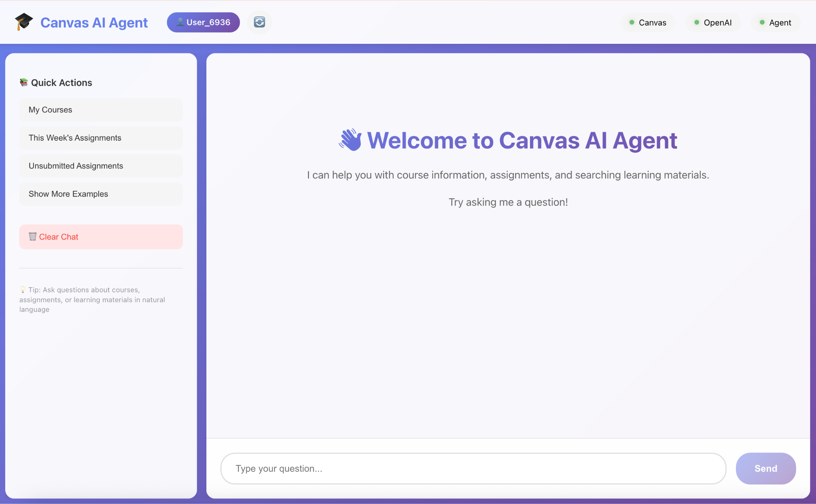Viewport: 816px width, 504px height.
Task: Click the Canvas AI Agent header title
Action: point(94,23)
